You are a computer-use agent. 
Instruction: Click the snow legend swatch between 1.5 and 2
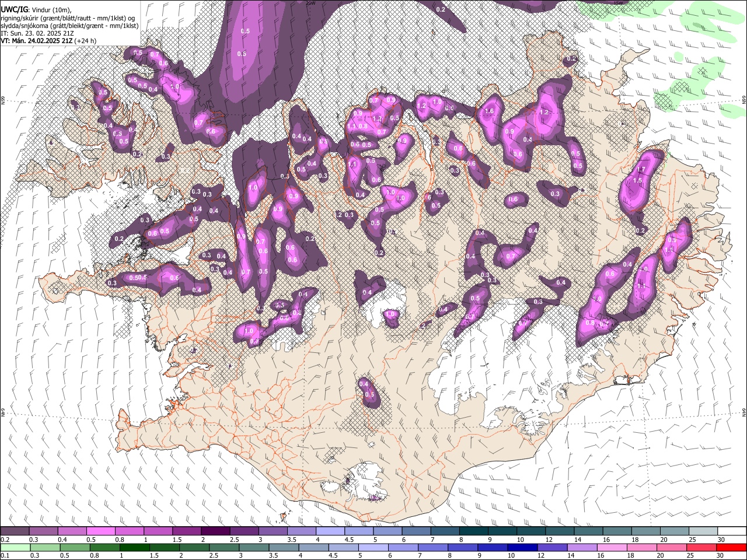(x=186, y=531)
